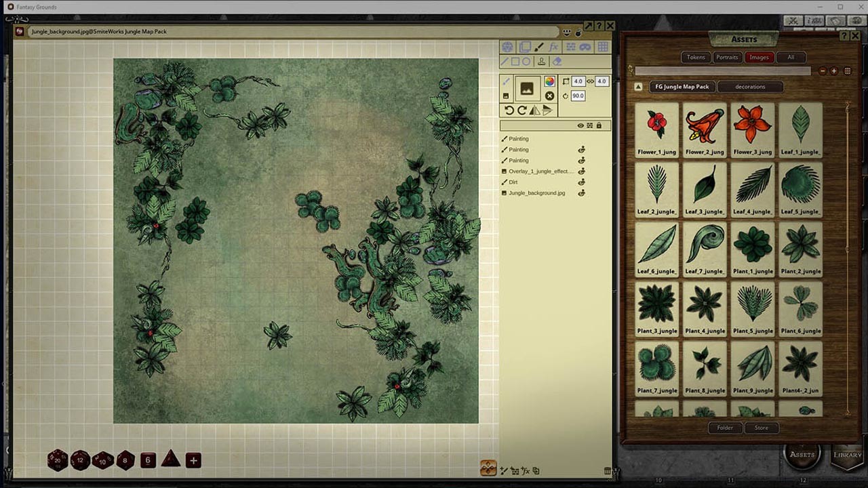Flip the image horizontally
Screen dimensions: 868x488
click(x=534, y=110)
